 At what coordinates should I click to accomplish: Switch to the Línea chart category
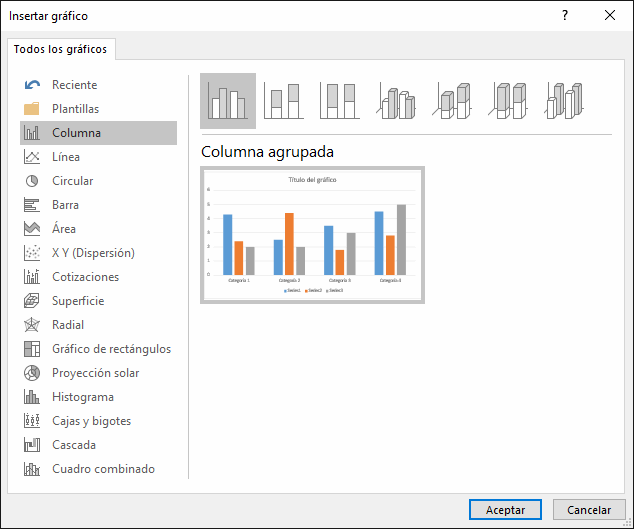click(x=66, y=157)
